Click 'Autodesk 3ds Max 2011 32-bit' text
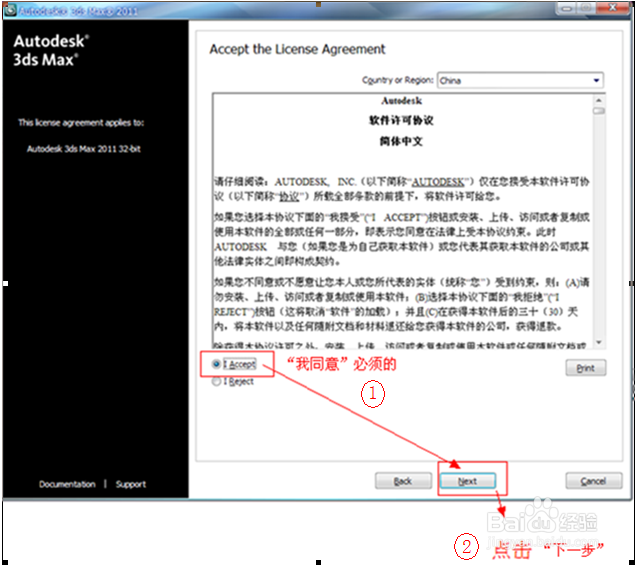 click(83, 149)
